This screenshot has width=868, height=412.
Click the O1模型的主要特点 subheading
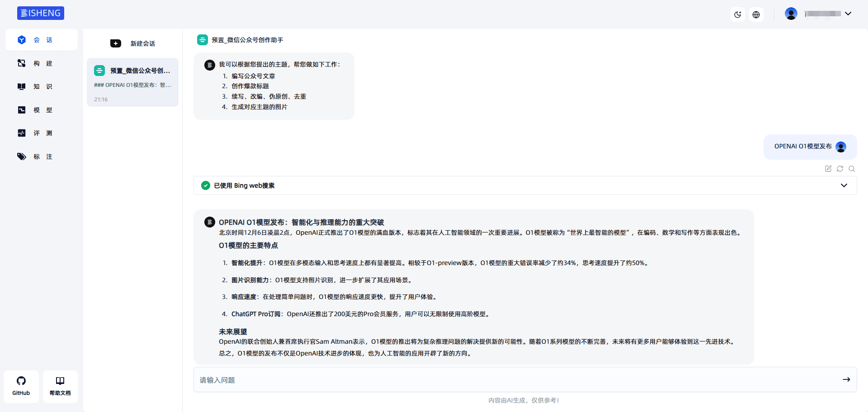pyautogui.click(x=248, y=245)
